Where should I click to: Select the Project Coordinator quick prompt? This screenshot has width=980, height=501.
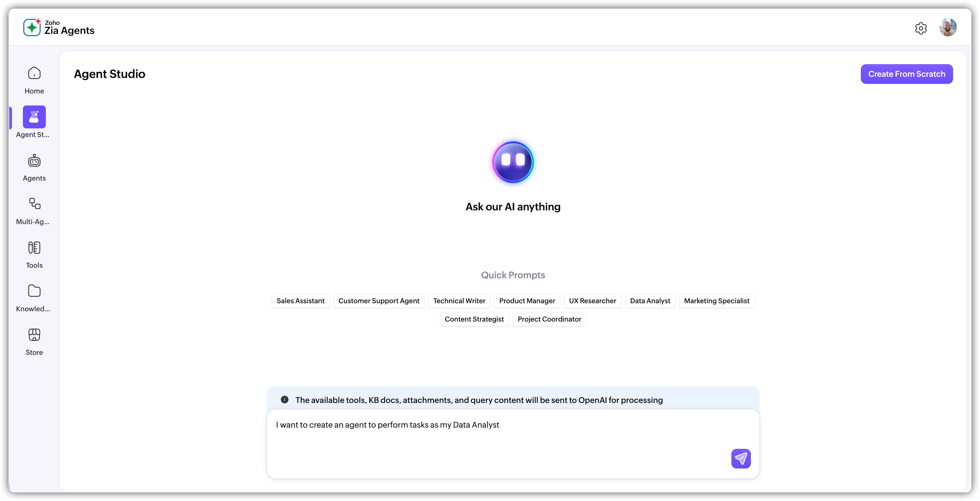click(x=549, y=319)
